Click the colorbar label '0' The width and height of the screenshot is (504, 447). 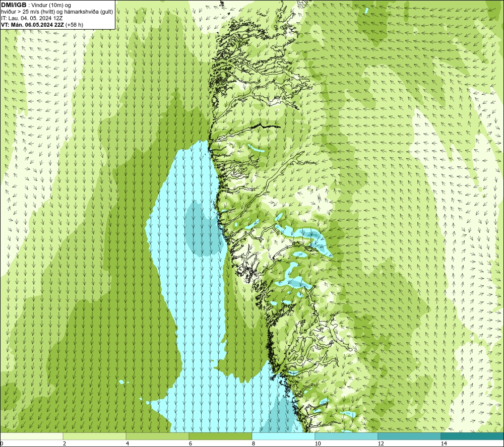pyautogui.click(x=2, y=443)
